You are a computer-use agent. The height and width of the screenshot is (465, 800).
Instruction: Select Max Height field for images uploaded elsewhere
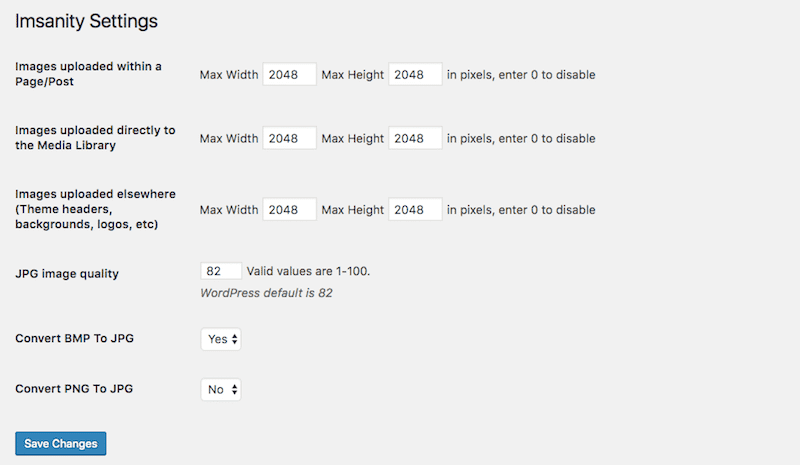point(415,209)
